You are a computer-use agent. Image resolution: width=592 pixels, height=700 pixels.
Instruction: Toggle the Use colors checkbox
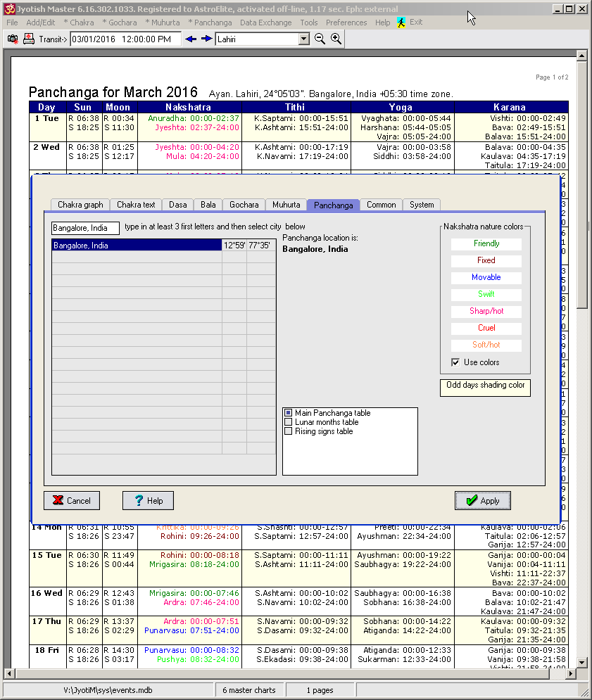coord(456,362)
